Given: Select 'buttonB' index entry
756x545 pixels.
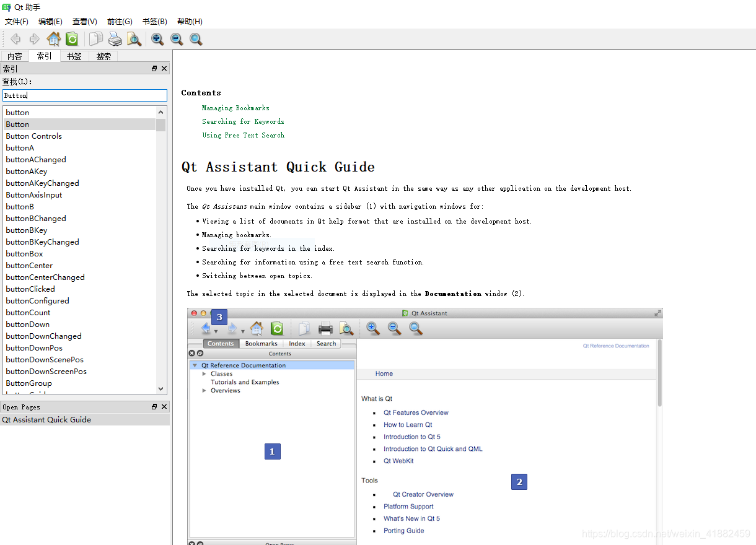Looking at the screenshot, I should [79, 207].
